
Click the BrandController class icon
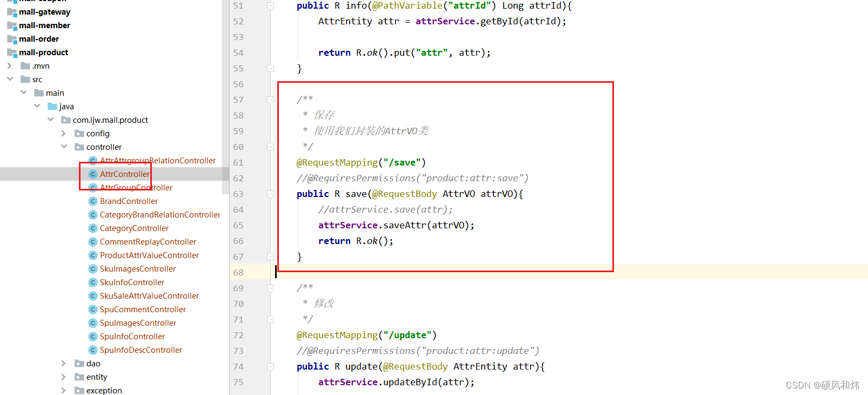pyautogui.click(x=93, y=201)
